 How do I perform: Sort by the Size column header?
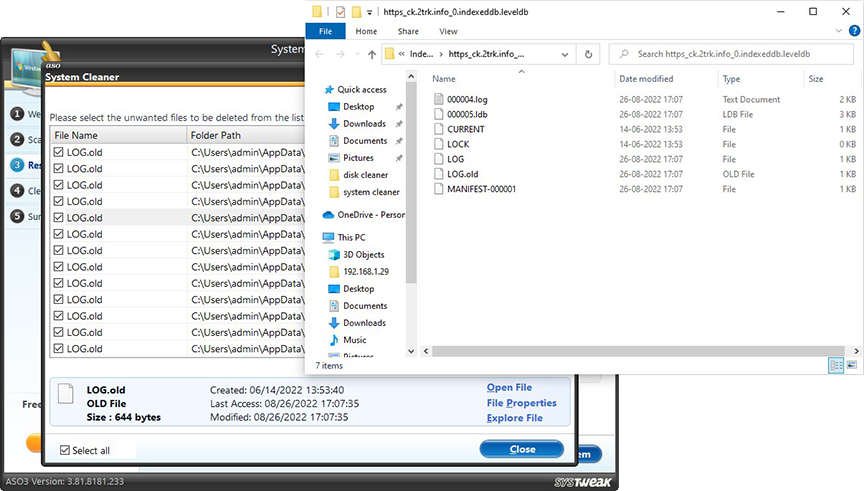(x=832, y=79)
